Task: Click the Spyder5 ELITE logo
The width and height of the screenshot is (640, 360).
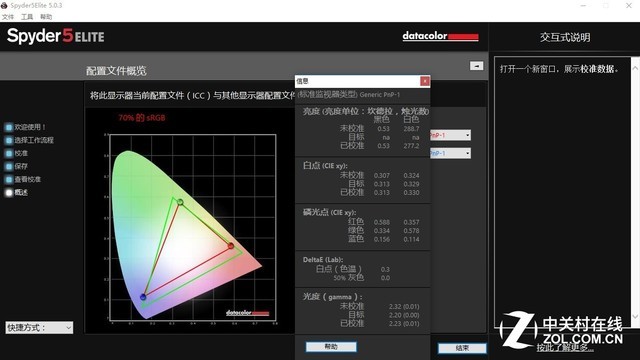Action: [x=56, y=36]
